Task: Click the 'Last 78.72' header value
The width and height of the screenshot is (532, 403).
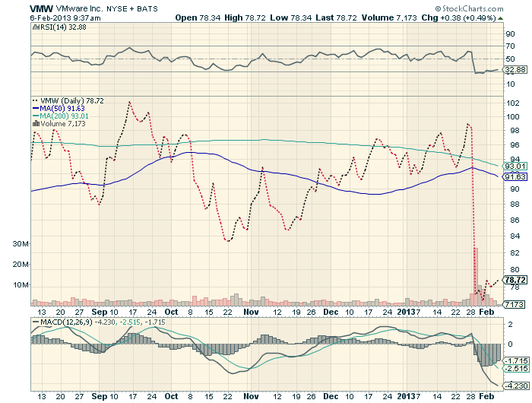Action: (x=336, y=17)
